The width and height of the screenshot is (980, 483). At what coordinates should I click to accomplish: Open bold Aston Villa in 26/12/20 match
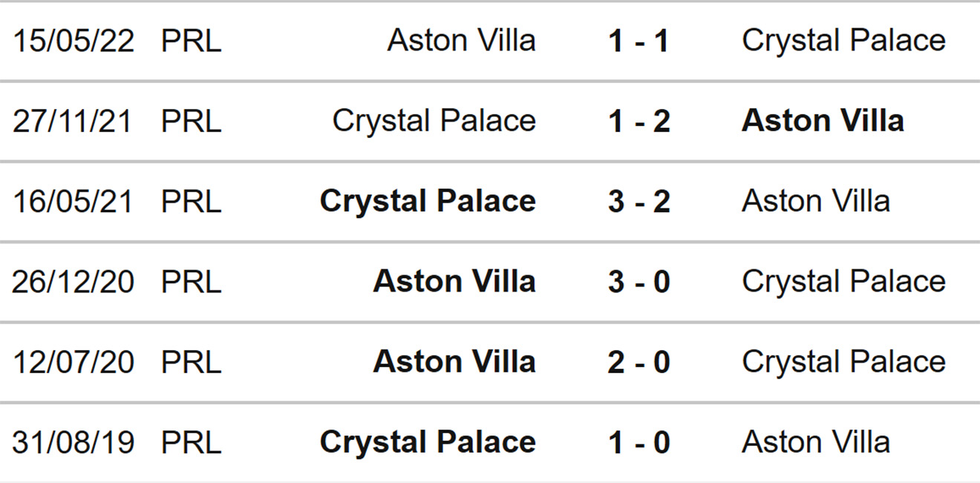454,282
